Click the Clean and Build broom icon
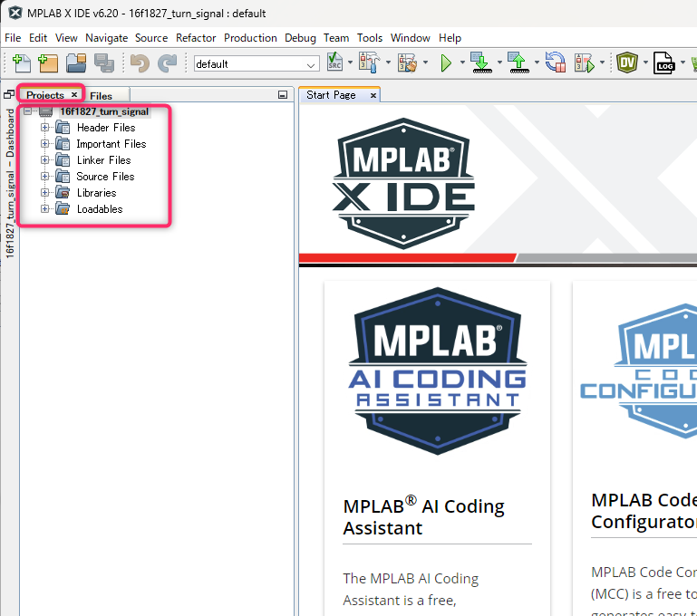This screenshot has height=616, width=697. pos(408,63)
